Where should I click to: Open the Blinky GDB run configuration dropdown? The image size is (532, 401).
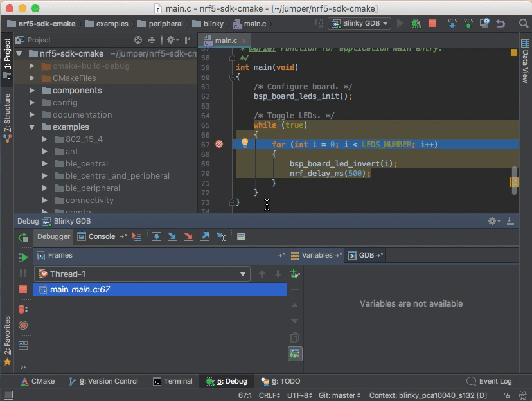pyautogui.click(x=360, y=24)
